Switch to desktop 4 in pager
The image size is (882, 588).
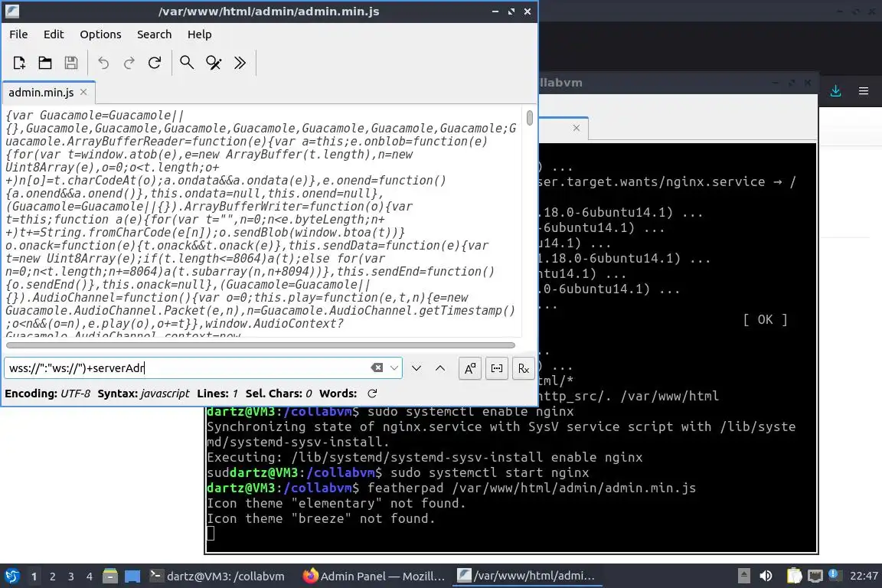coord(90,577)
